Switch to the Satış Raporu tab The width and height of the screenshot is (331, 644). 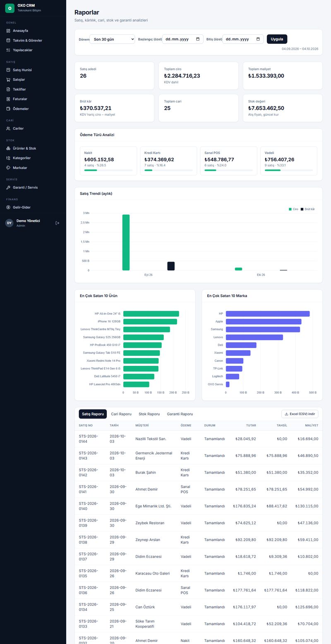point(93,414)
